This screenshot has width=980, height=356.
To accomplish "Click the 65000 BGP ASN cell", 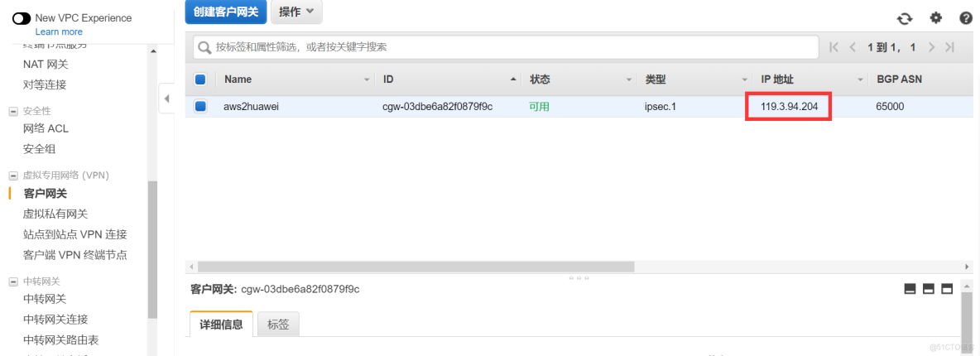I will [x=890, y=106].
